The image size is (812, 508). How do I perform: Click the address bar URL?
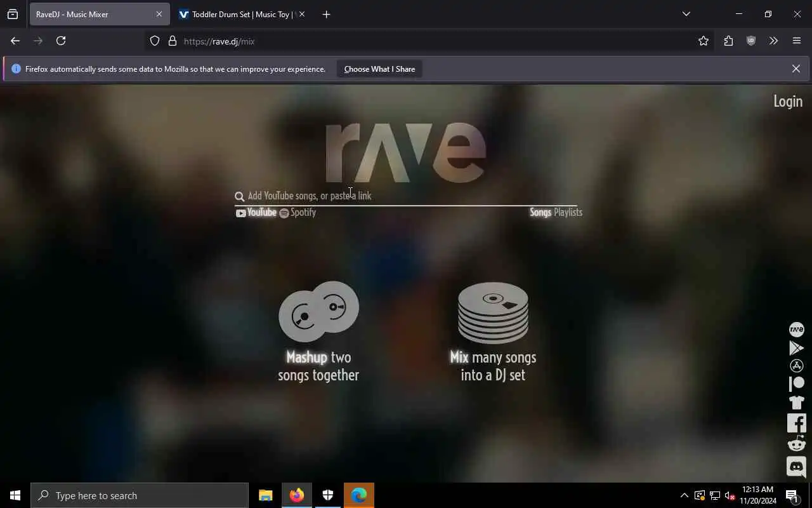219,41
